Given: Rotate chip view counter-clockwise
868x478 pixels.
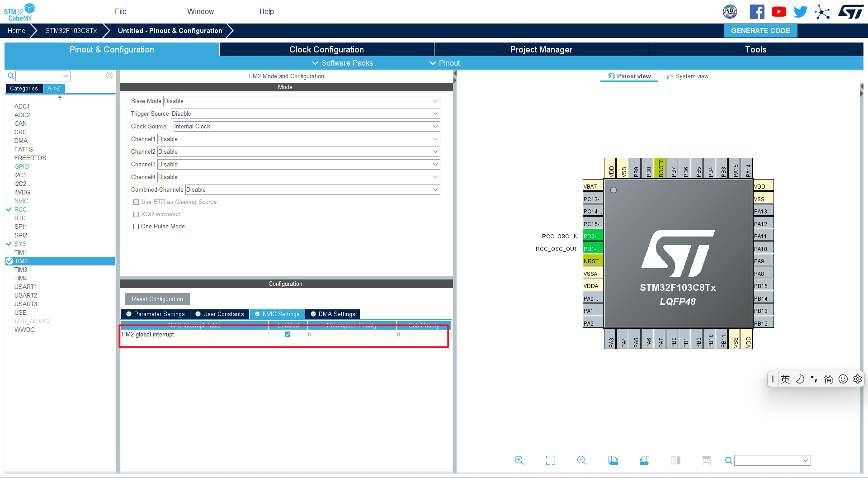Looking at the screenshot, I should pyautogui.click(x=644, y=460).
